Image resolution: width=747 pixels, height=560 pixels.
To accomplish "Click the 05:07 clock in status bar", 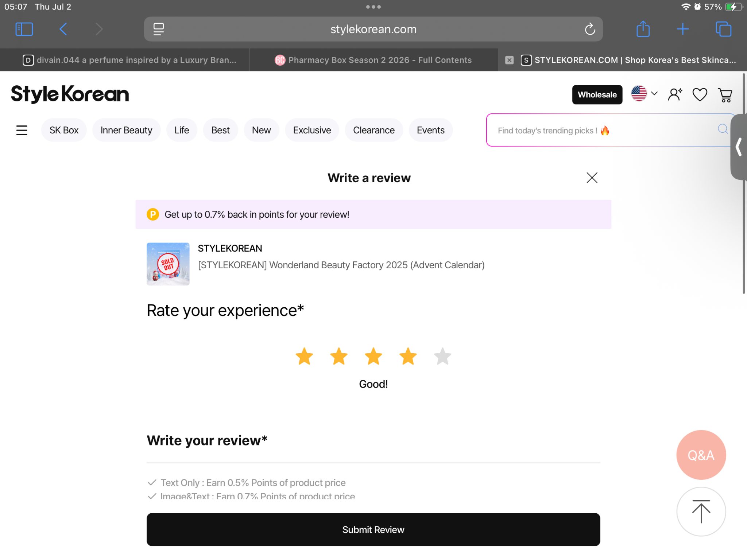I will pos(16,7).
